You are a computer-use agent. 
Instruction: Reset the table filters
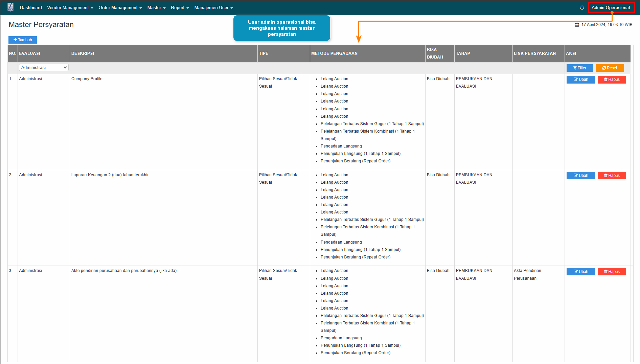[x=610, y=68]
